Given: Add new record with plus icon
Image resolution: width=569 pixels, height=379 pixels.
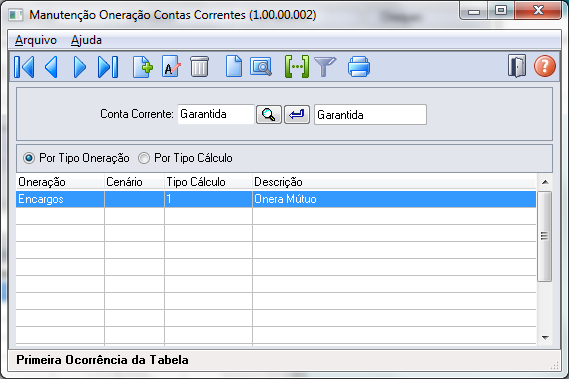Looking at the screenshot, I should [x=143, y=67].
